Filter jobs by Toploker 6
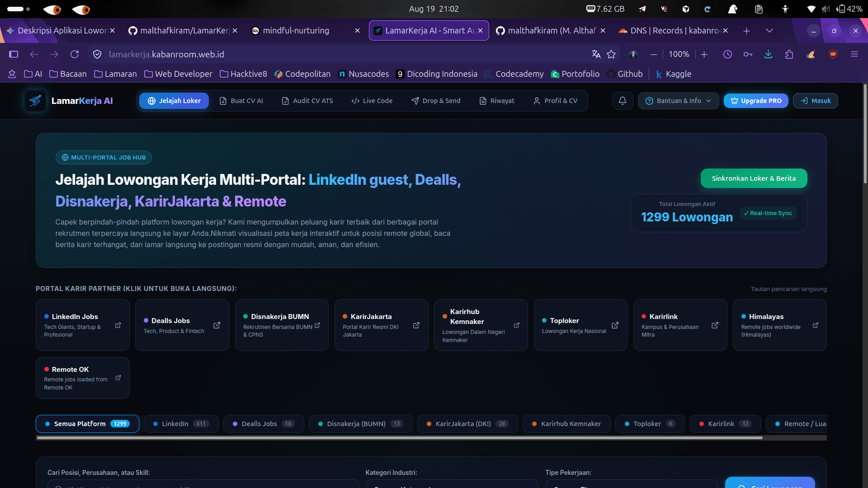The width and height of the screenshot is (868, 488). coord(650,424)
